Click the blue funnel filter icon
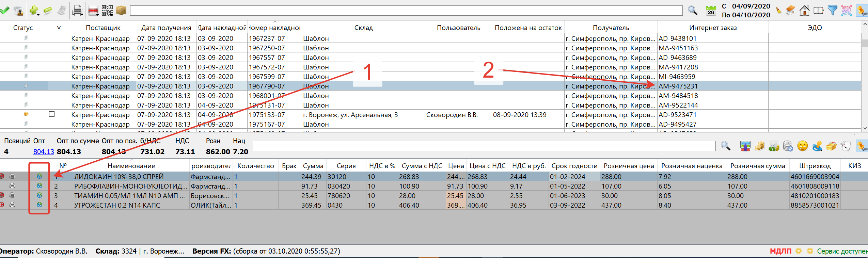Screen dimensions: 868x258 (x=832, y=11)
